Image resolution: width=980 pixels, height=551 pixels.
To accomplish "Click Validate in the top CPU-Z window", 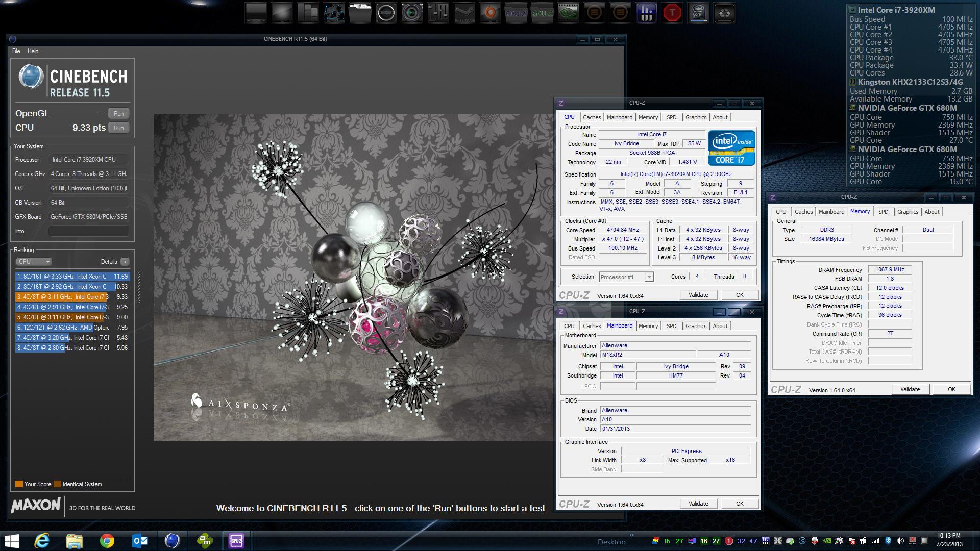I will [698, 295].
